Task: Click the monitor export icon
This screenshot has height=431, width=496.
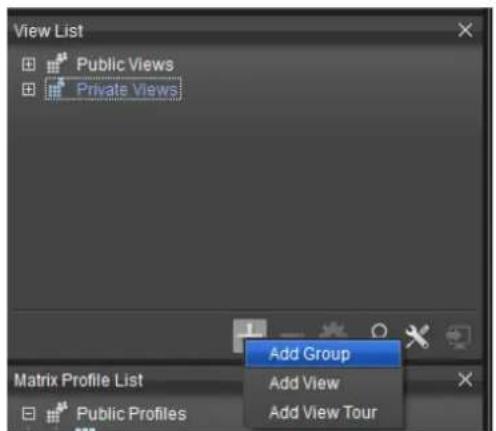Action: click(x=458, y=337)
